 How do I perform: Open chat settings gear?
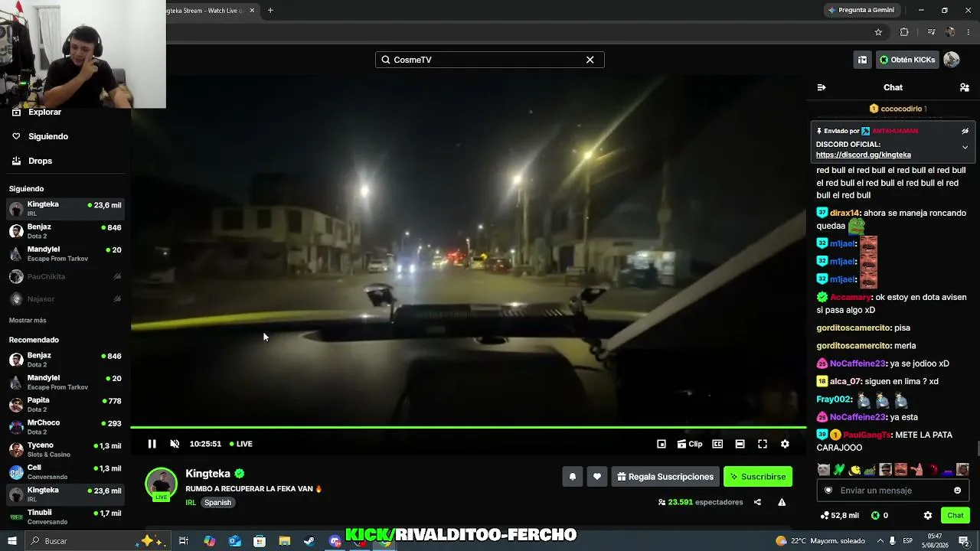click(x=928, y=516)
